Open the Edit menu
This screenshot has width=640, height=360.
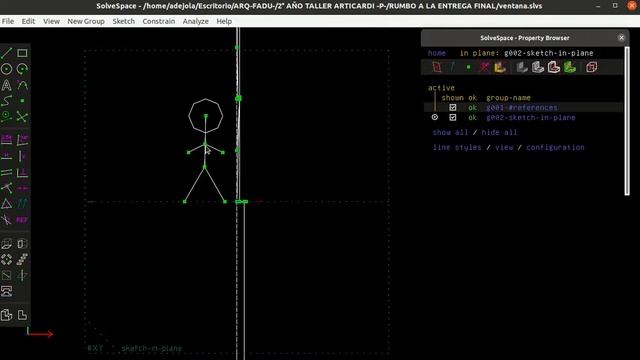[28, 21]
